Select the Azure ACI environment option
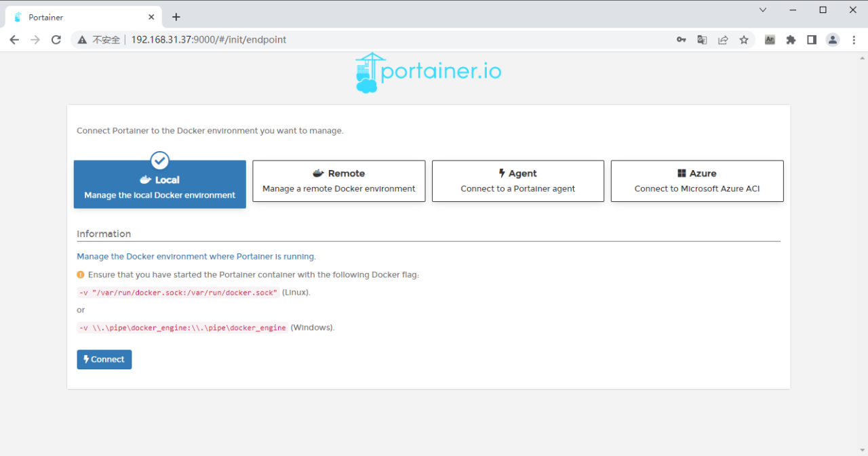The height and width of the screenshot is (456, 868). [x=697, y=181]
